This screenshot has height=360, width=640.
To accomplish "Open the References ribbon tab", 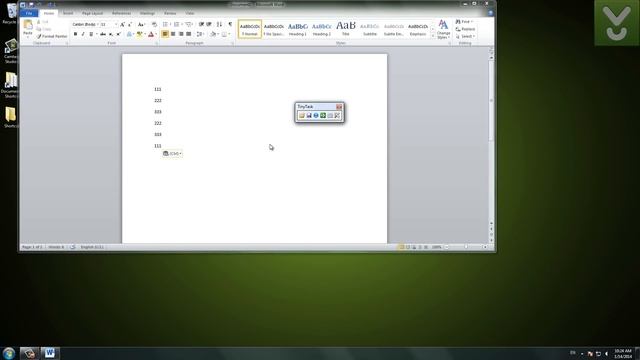I will click(x=121, y=13).
